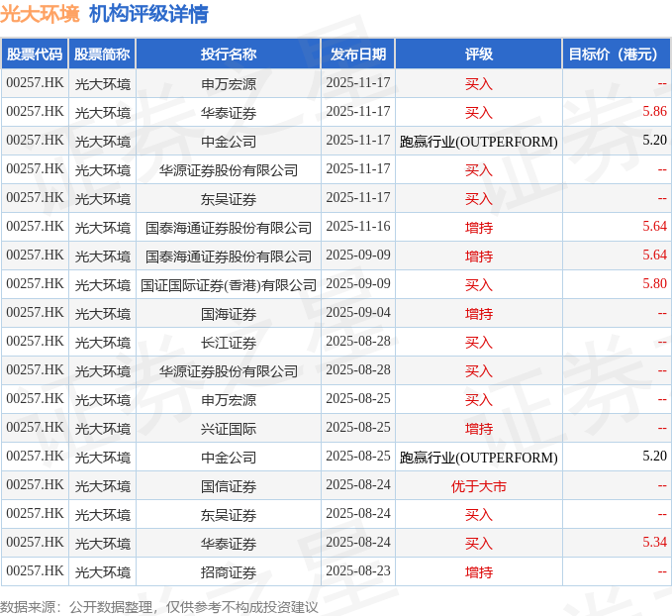Viewport: 672px width, 616px height.
Task: Click 国证国际证券(香港)有限公司 cell
Action: point(229,285)
